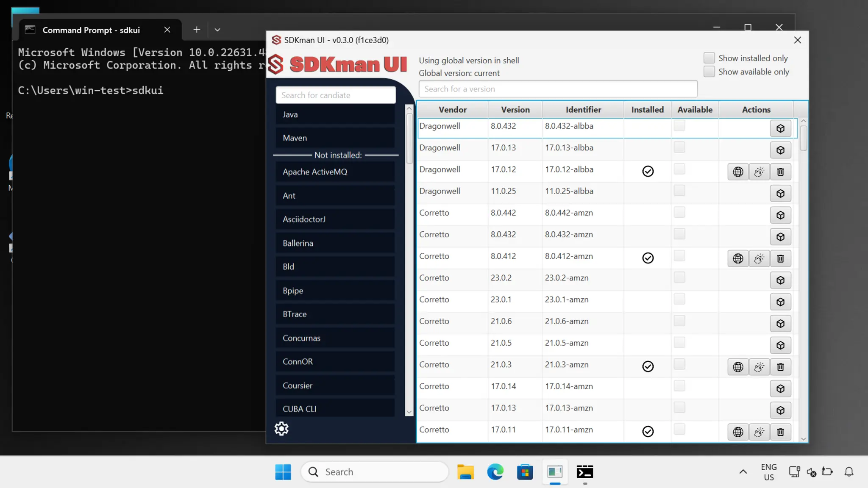Screen dimensions: 868x488
Task: Click install cube icon for Corretto 17.0.14
Action: tap(780, 388)
